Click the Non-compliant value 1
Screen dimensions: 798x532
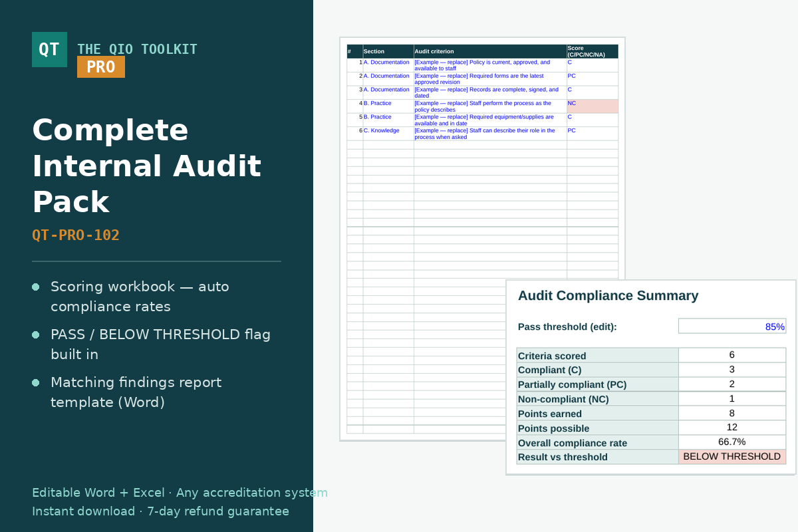(732, 399)
